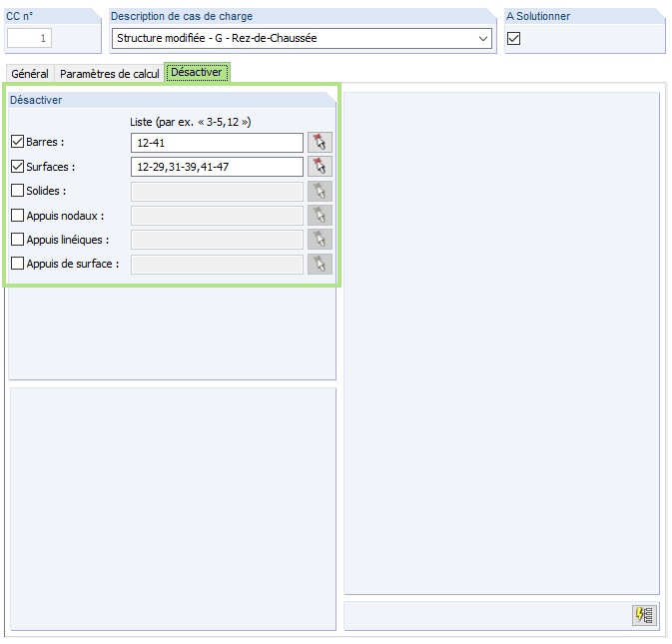Click the Appuis linéiques list field
The image size is (672, 644).
coord(217,239)
